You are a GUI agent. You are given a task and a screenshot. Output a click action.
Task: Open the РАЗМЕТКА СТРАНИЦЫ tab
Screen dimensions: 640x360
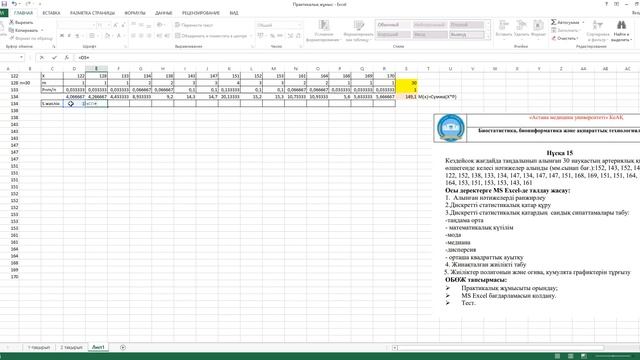[92, 13]
